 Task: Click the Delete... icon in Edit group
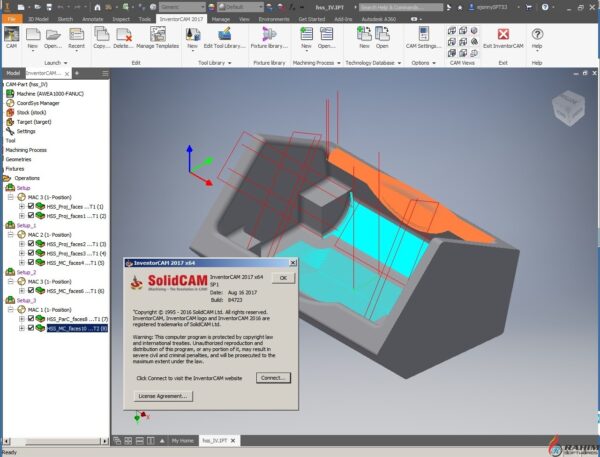click(124, 35)
